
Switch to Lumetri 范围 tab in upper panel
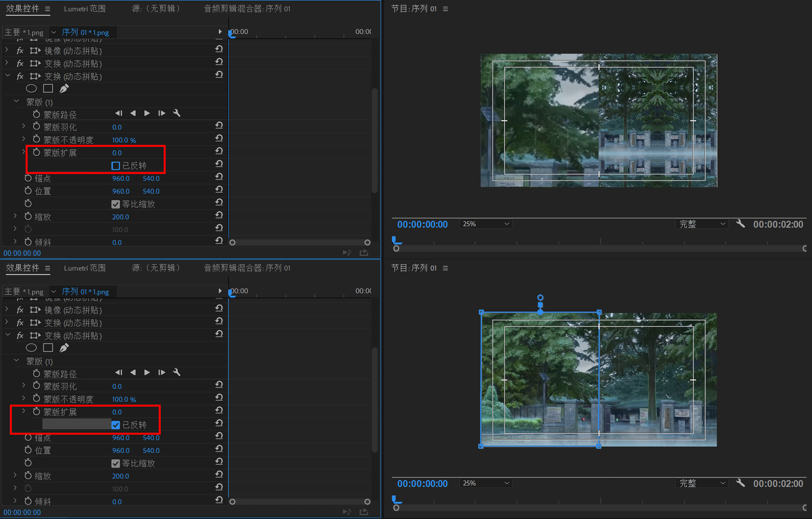(x=85, y=9)
